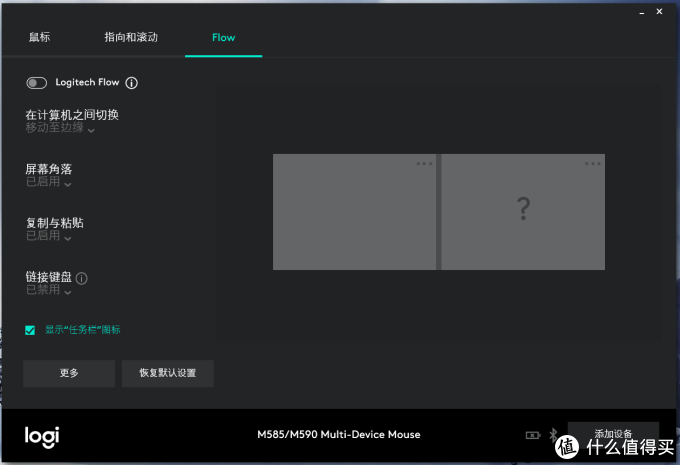680x465 pixels.
Task: Click the 恢复默认设置 button
Action: (x=168, y=373)
